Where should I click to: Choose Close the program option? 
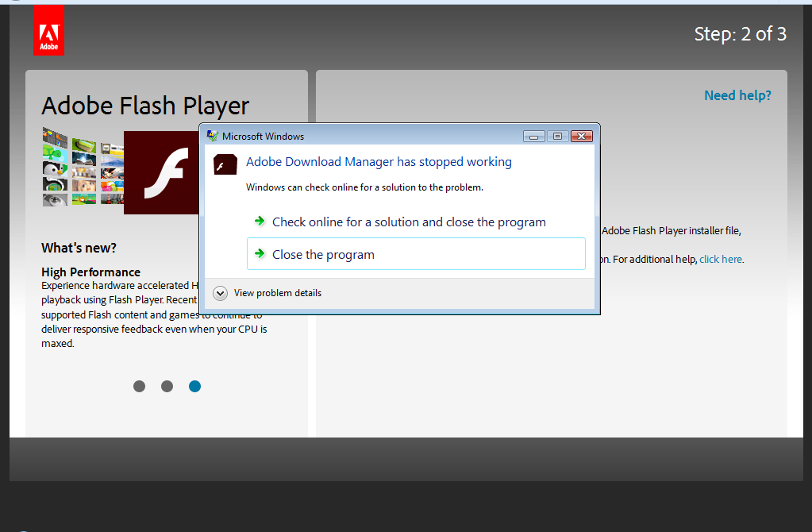pyautogui.click(x=417, y=254)
